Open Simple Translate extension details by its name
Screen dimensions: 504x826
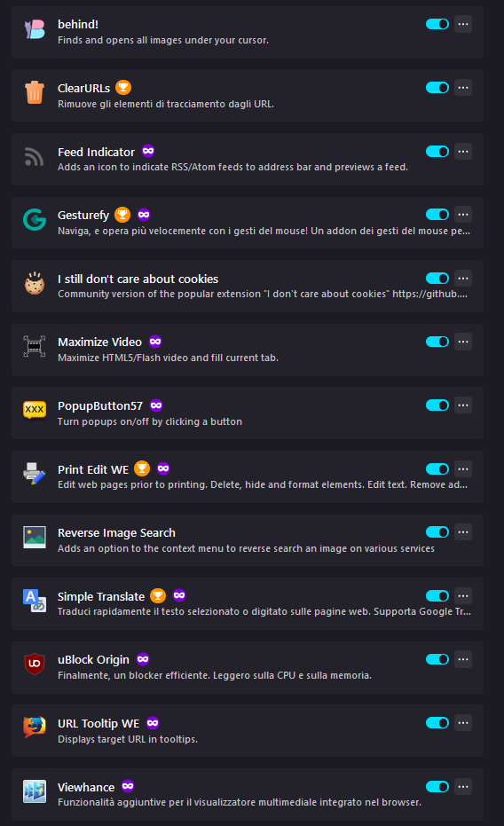[x=101, y=596]
